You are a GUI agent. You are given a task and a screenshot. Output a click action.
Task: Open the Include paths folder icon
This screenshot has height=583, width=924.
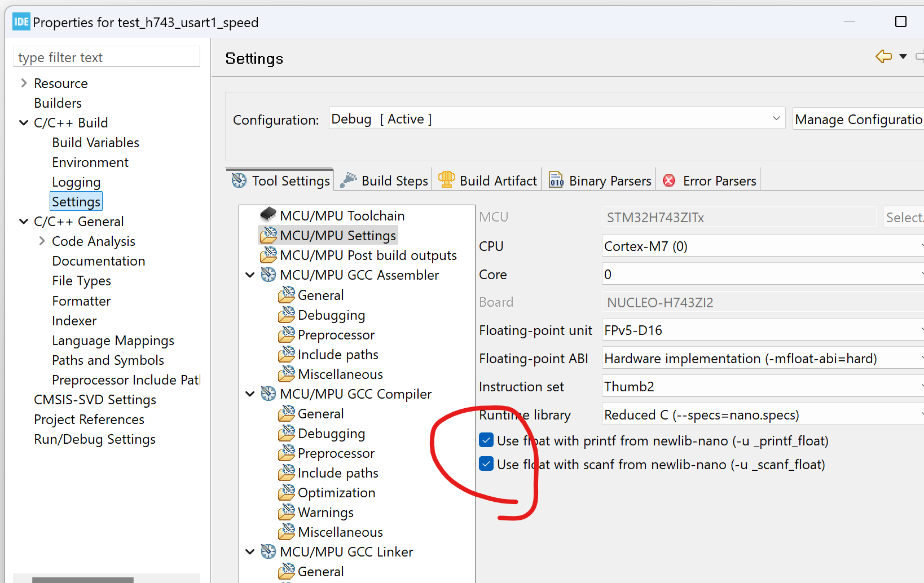[287, 472]
